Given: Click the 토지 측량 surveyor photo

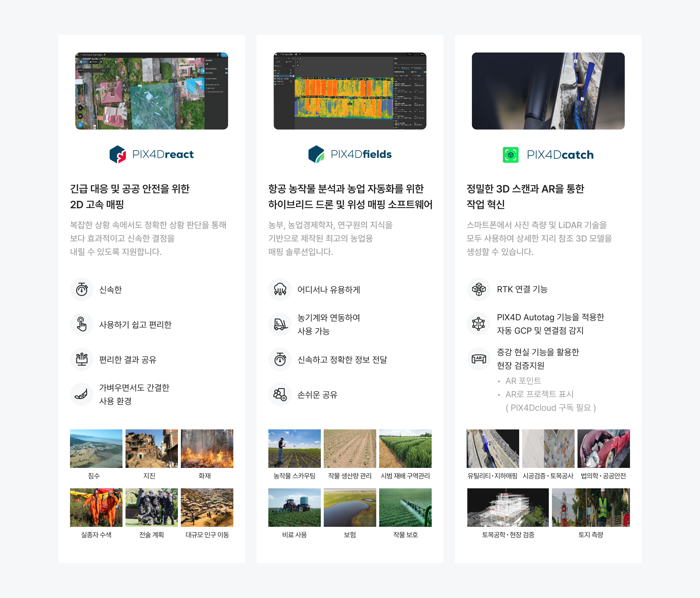Looking at the screenshot, I should coord(591,508).
